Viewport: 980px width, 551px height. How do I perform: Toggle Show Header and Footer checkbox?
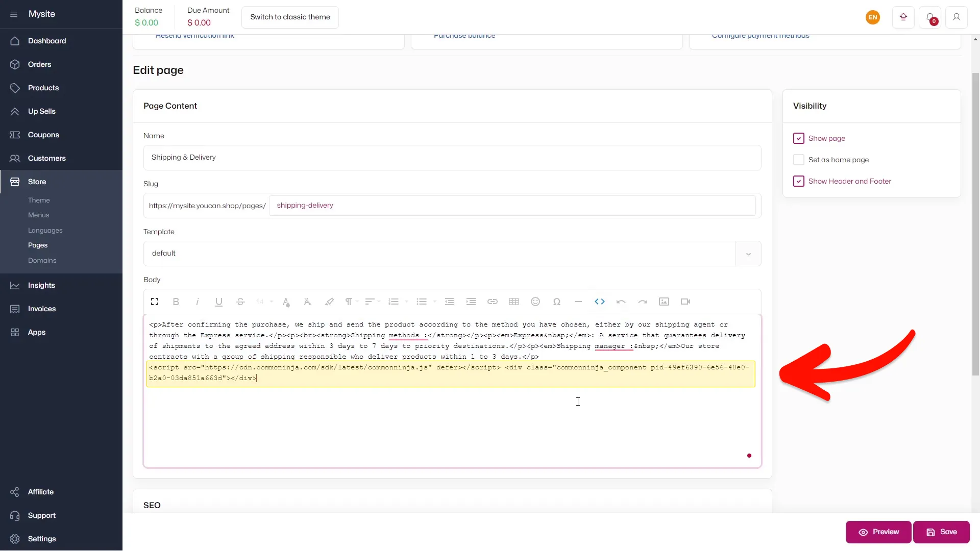[x=799, y=181]
